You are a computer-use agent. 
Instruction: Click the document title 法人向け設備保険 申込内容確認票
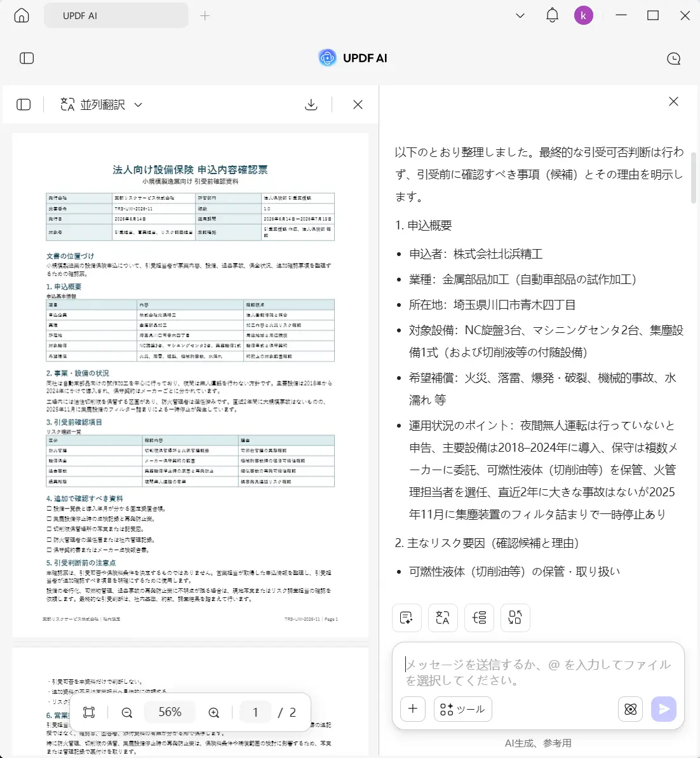[190, 170]
